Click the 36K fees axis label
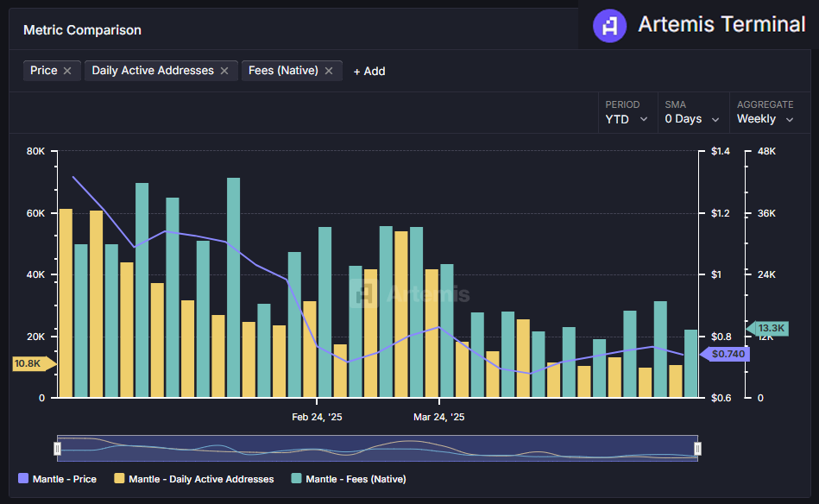819x504 pixels. [766, 213]
